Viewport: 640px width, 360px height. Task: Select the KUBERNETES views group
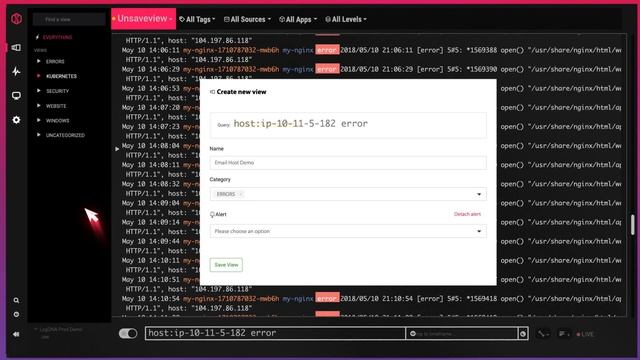point(61,76)
